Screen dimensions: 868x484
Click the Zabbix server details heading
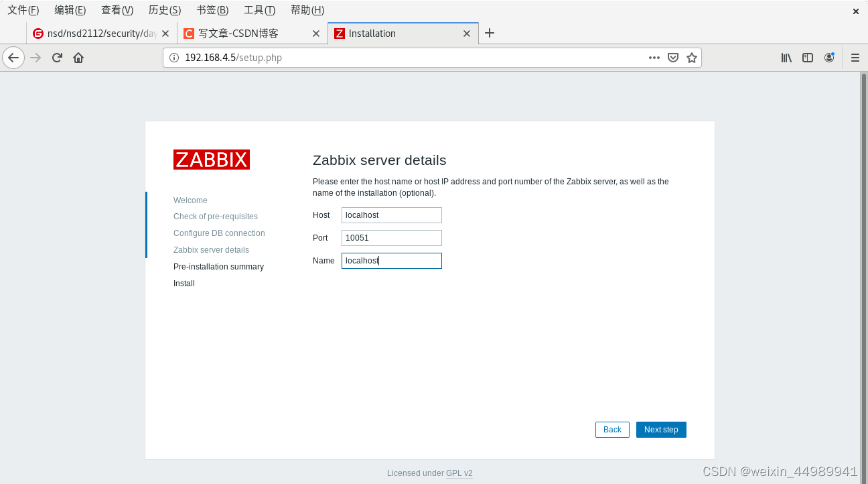pyautogui.click(x=379, y=160)
